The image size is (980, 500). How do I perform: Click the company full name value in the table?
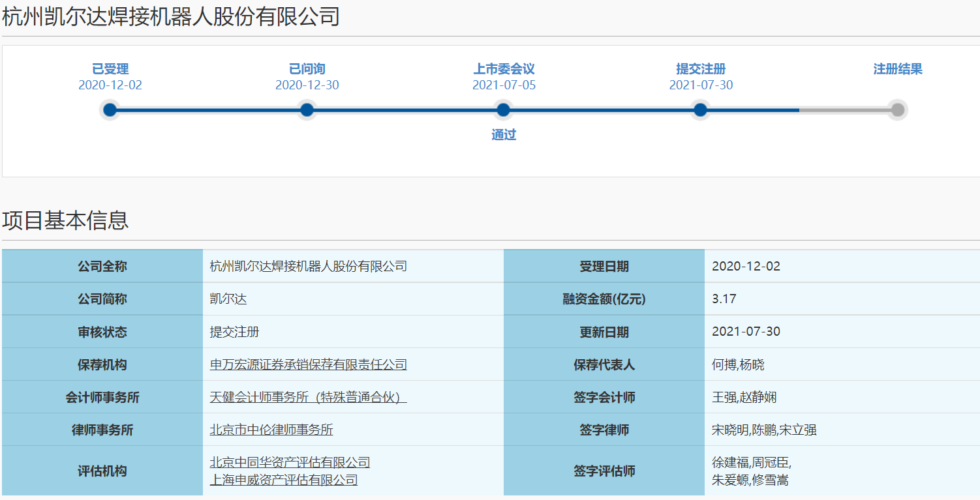pyautogui.click(x=308, y=266)
